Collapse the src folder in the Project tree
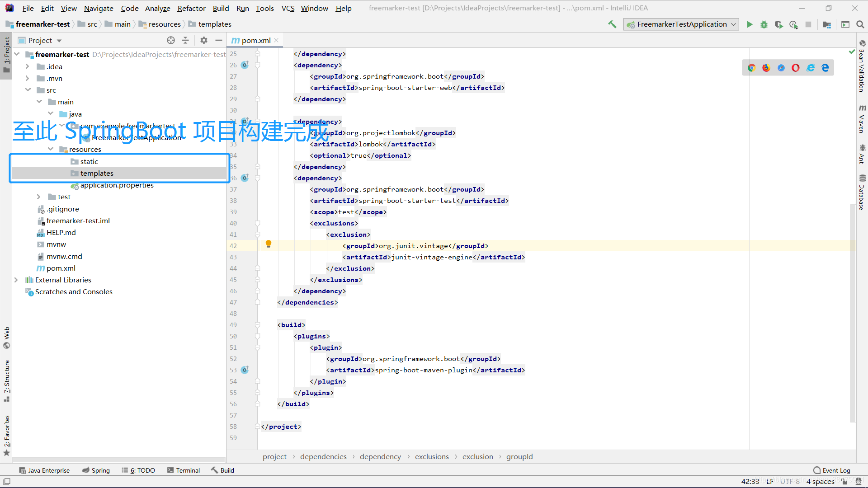This screenshot has height=488, width=868. click(28, 90)
